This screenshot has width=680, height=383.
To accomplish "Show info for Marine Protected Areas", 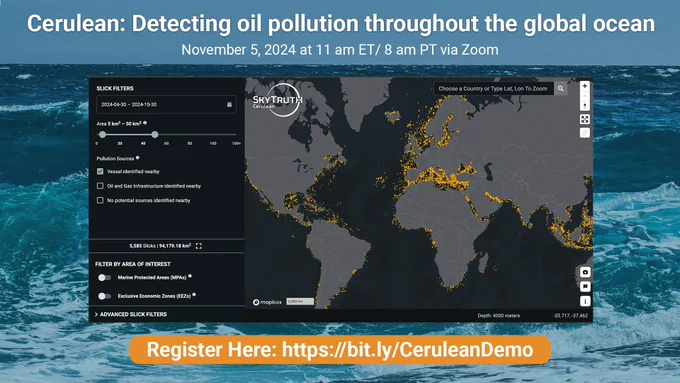I will click(x=190, y=276).
